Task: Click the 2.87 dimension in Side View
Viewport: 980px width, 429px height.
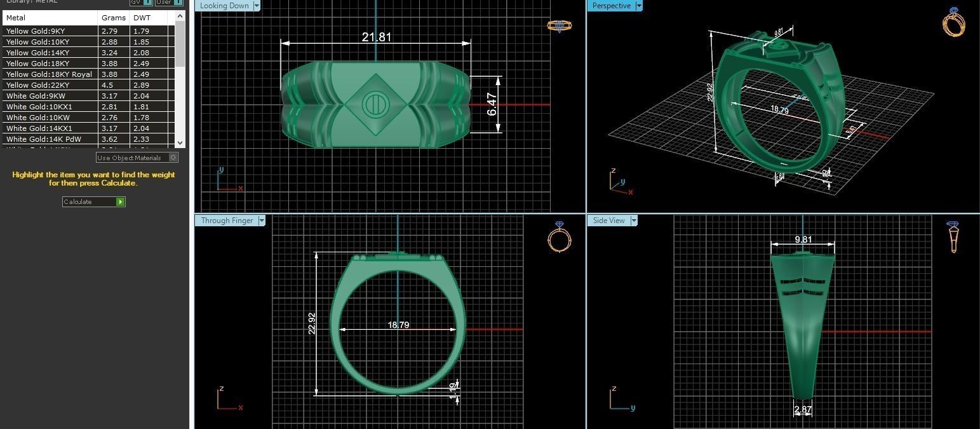Action: point(803,410)
